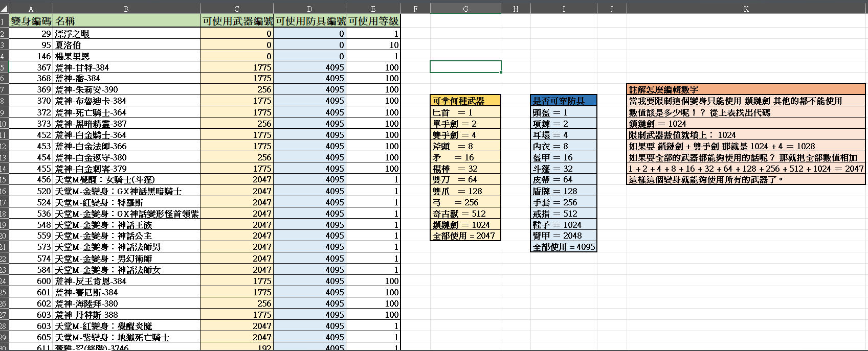Select cell 荒神-白金刺客-379
The image size is (868, 351).
126,169
